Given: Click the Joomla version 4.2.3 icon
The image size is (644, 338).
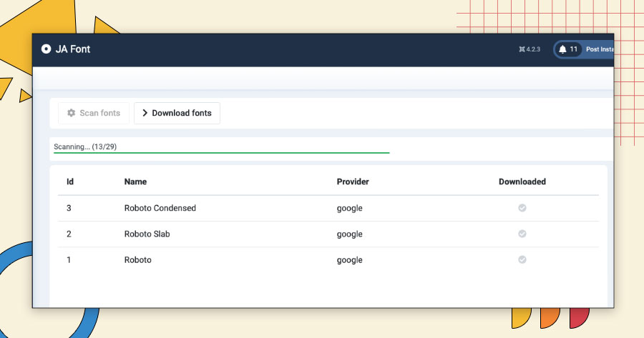Looking at the screenshot, I should point(522,49).
